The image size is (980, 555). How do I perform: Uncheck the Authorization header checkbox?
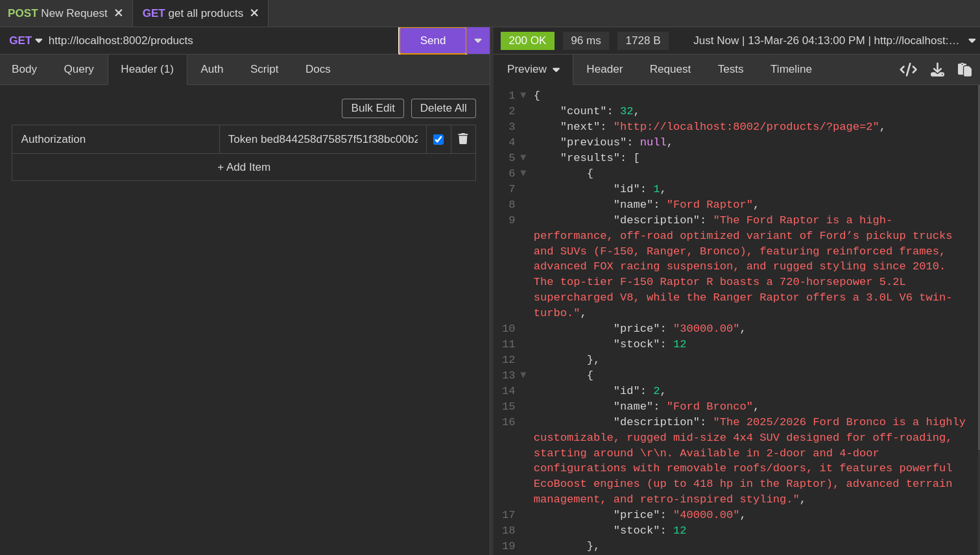click(438, 140)
